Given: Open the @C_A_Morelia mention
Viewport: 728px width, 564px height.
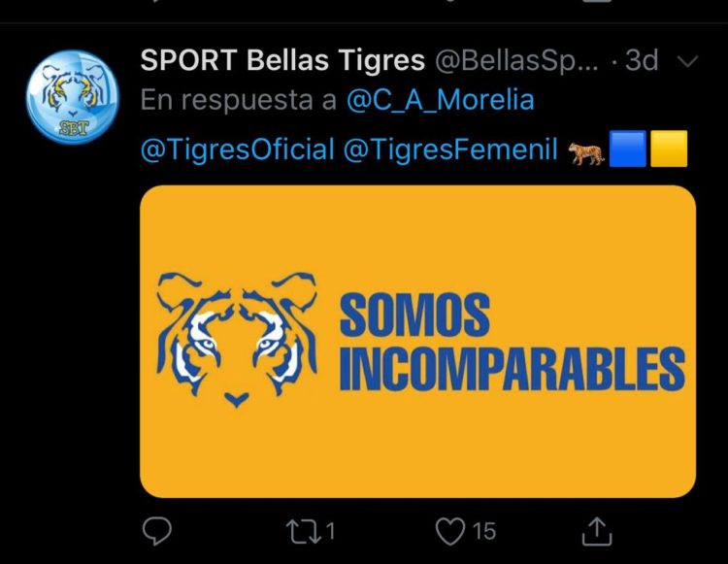Looking at the screenshot, I should (441, 100).
